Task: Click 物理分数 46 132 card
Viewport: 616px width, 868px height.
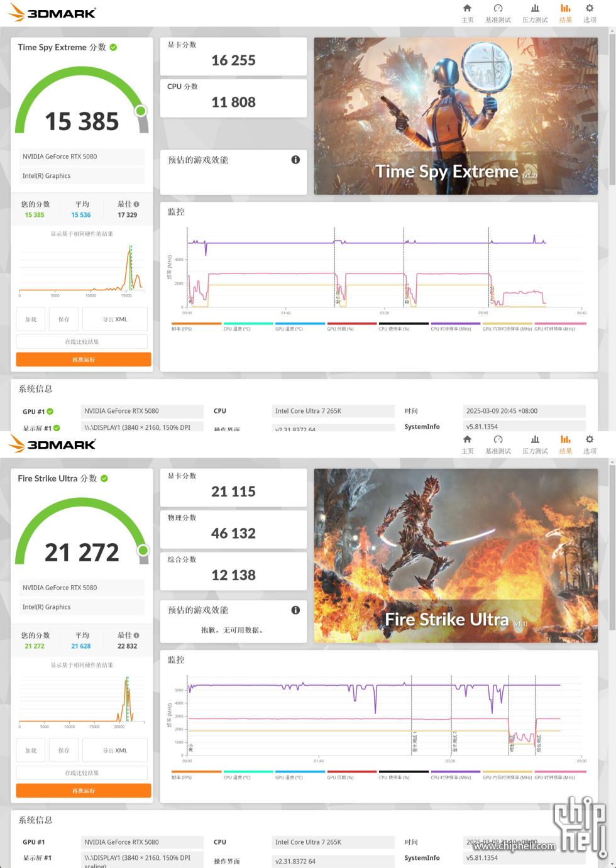Action: coord(233,529)
